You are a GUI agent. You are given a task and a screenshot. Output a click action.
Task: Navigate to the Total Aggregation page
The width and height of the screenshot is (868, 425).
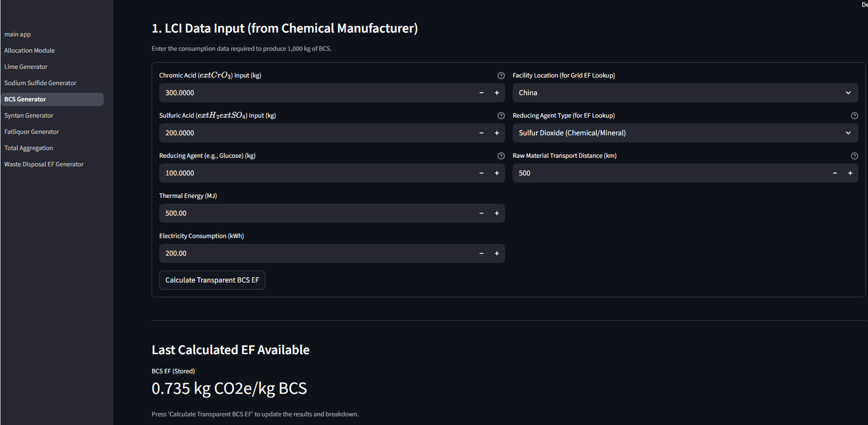[29, 148]
